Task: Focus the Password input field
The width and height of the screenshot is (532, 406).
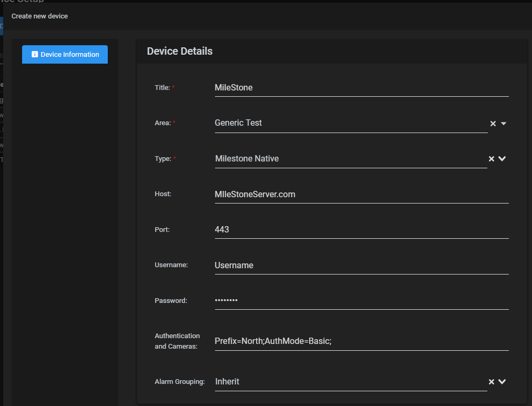Action: [362, 300]
